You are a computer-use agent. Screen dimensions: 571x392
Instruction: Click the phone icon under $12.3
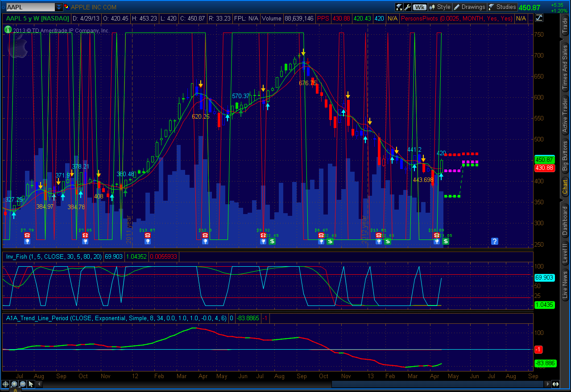tap(205, 235)
